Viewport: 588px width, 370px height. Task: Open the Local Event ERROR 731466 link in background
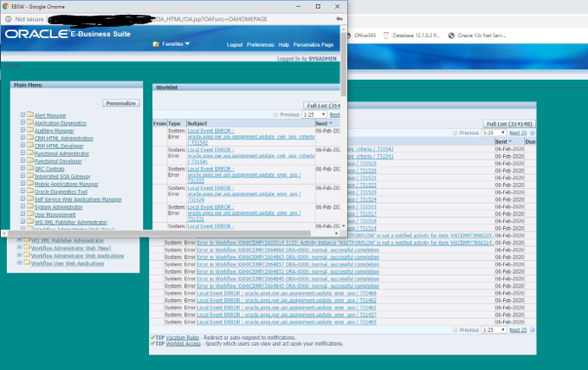287,293
